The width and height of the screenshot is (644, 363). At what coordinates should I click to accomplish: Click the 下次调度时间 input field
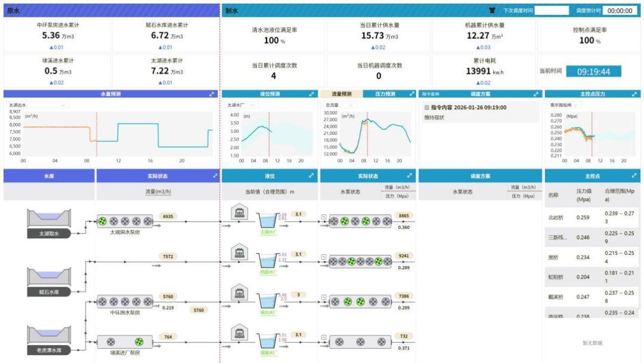tap(552, 10)
